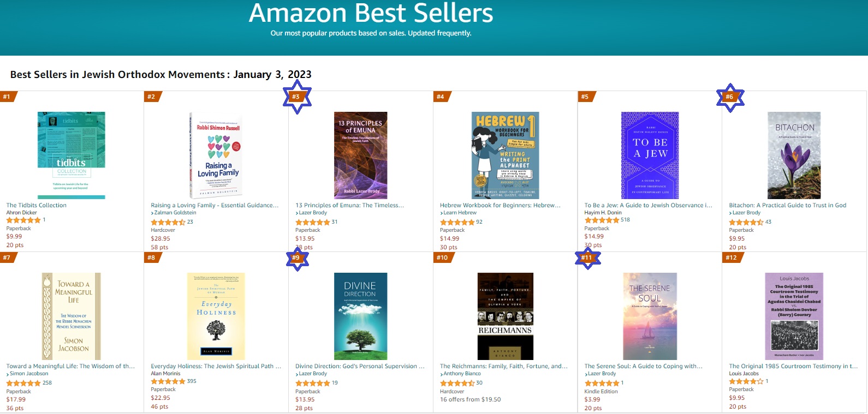Click star rating for Toward a Meaningful Life
Image resolution: width=868 pixels, height=414 pixels.
pyautogui.click(x=23, y=383)
